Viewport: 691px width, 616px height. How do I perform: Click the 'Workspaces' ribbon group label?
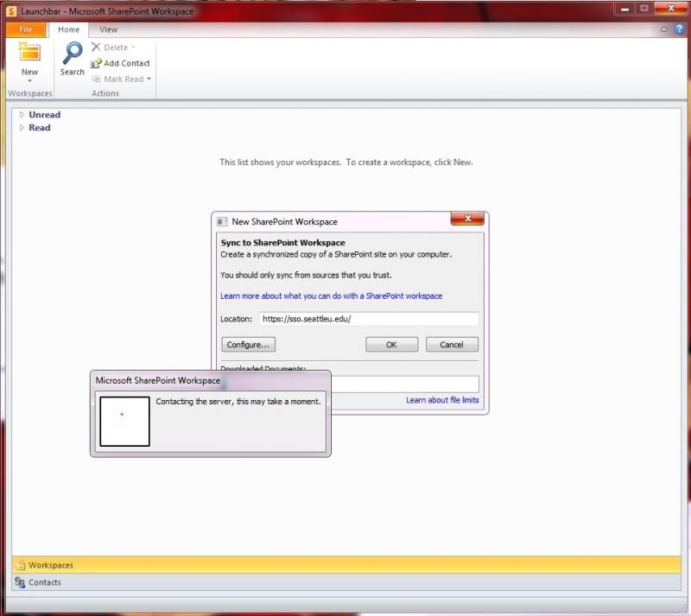tap(30, 93)
